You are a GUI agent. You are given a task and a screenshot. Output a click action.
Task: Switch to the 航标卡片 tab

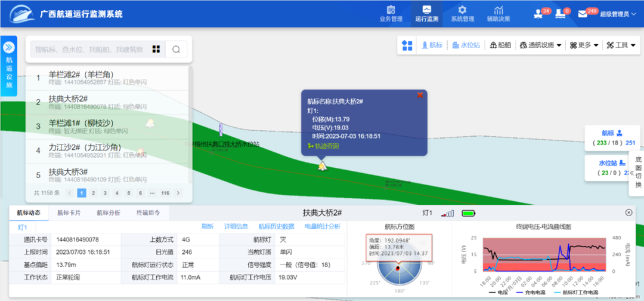point(69,213)
